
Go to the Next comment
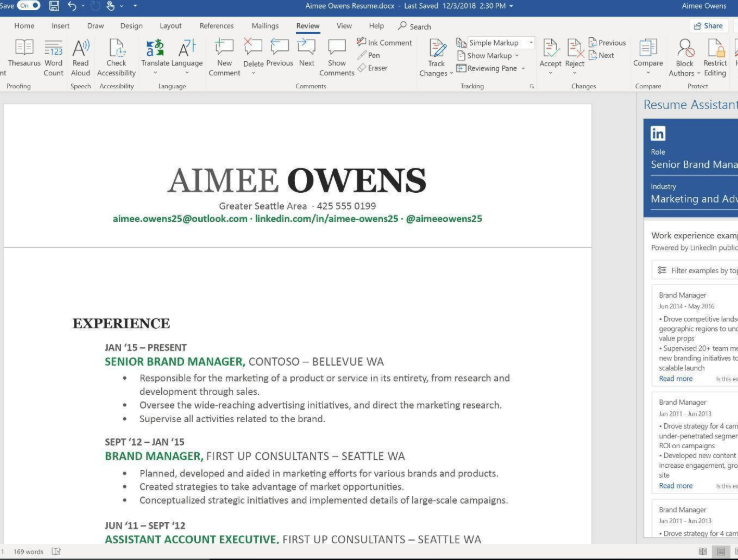tap(306, 53)
